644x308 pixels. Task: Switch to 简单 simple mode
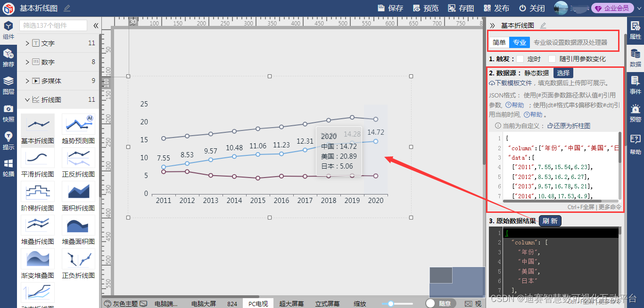pos(499,42)
